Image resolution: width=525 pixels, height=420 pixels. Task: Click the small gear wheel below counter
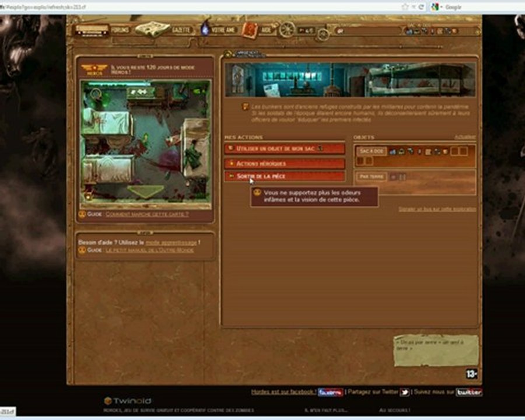(x=323, y=35)
